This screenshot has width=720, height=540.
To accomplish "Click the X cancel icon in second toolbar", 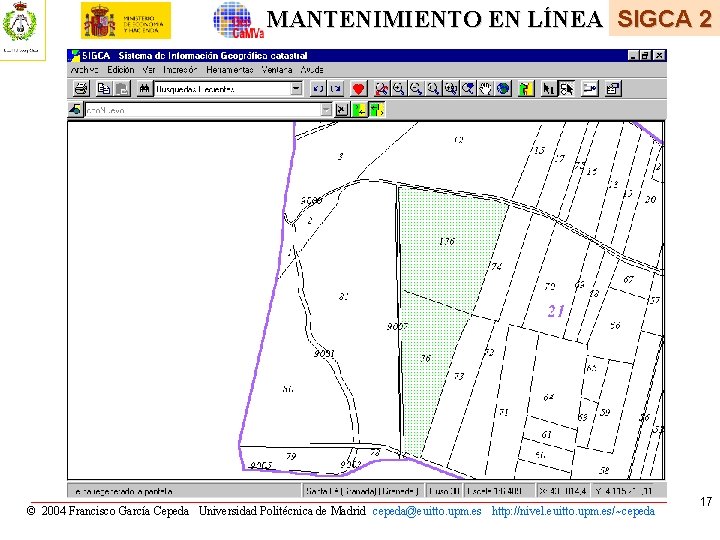I will pyautogui.click(x=342, y=110).
